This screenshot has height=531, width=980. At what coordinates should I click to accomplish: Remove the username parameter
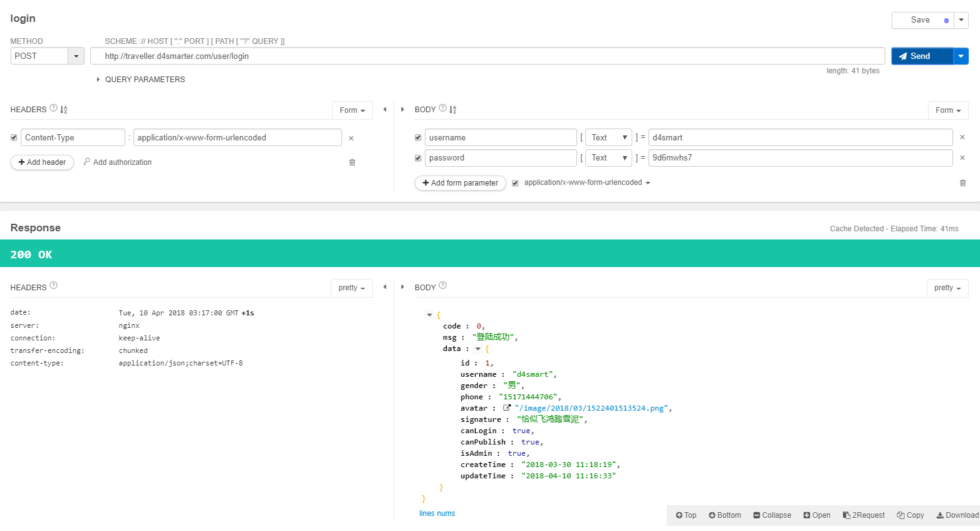tap(962, 137)
